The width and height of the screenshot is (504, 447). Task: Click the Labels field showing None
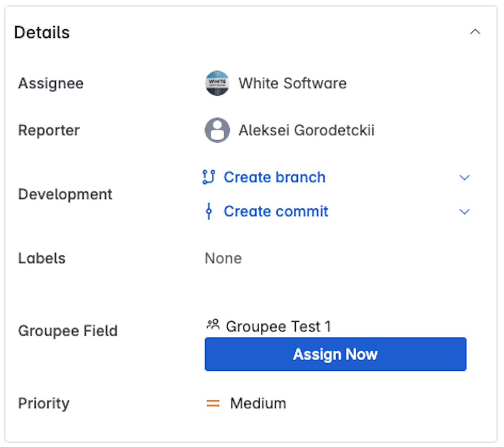[x=223, y=258]
